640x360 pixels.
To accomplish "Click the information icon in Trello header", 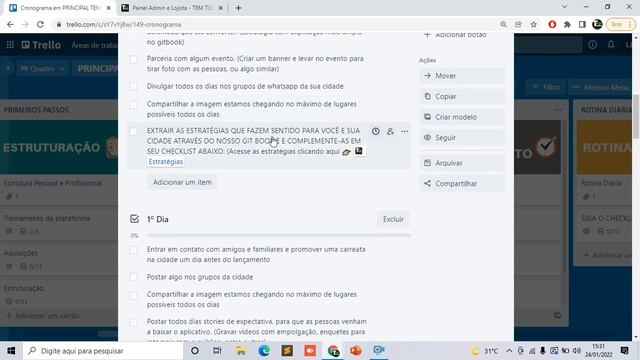I will coord(593,44).
